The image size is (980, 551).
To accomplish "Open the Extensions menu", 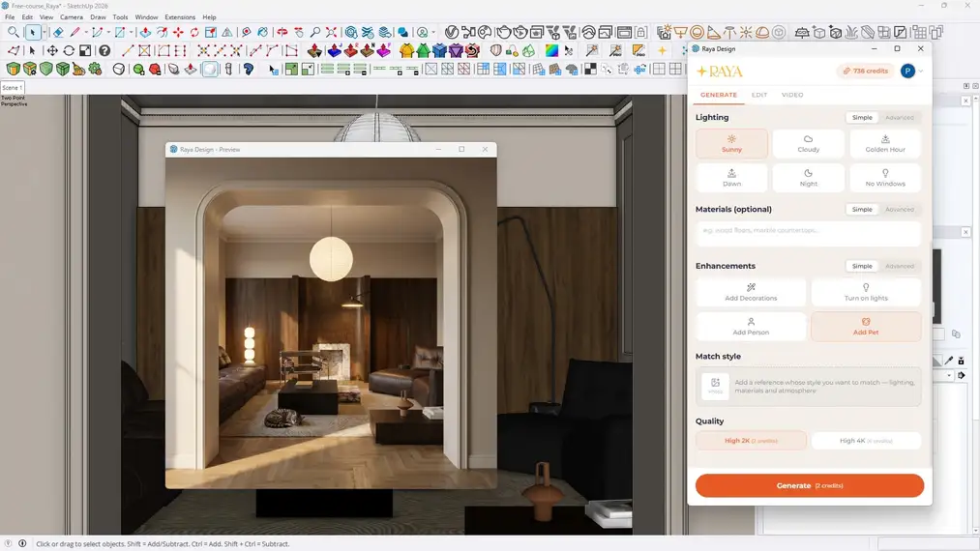I will point(180,16).
